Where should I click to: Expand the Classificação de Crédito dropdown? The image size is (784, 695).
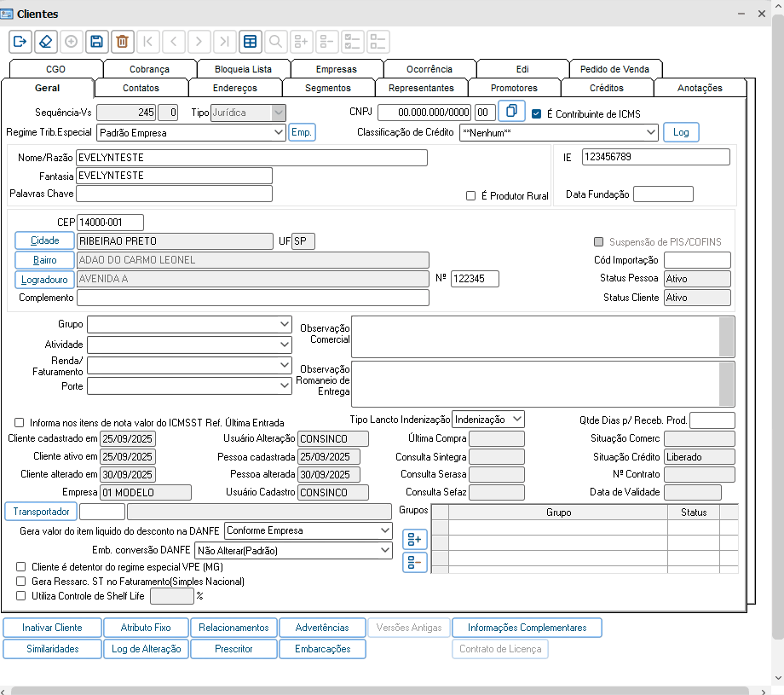[650, 132]
